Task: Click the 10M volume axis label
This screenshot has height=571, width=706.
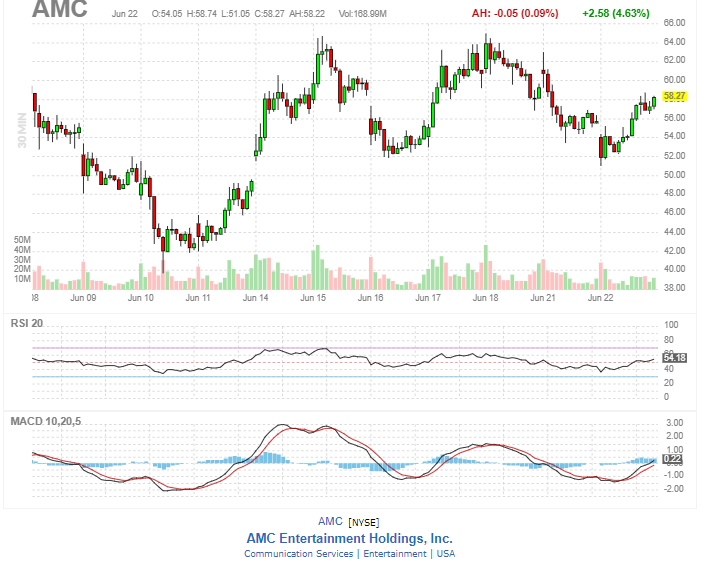Action: click(22, 279)
